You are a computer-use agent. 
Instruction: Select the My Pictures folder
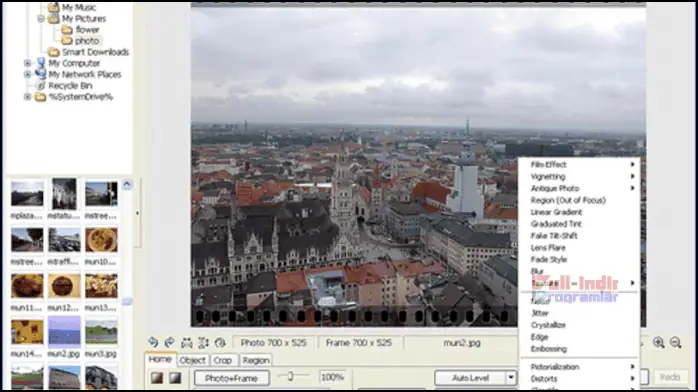(84, 19)
